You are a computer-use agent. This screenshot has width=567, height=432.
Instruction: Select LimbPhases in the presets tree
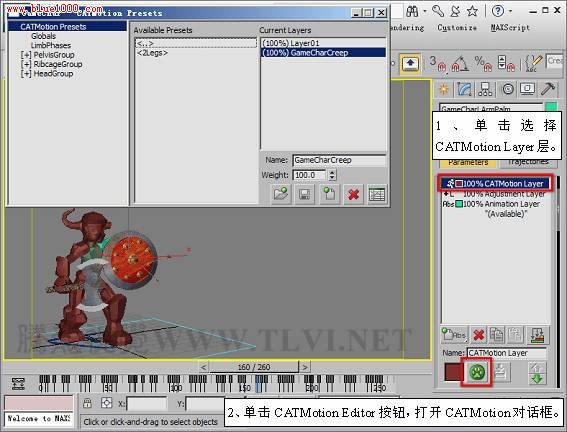[51, 46]
